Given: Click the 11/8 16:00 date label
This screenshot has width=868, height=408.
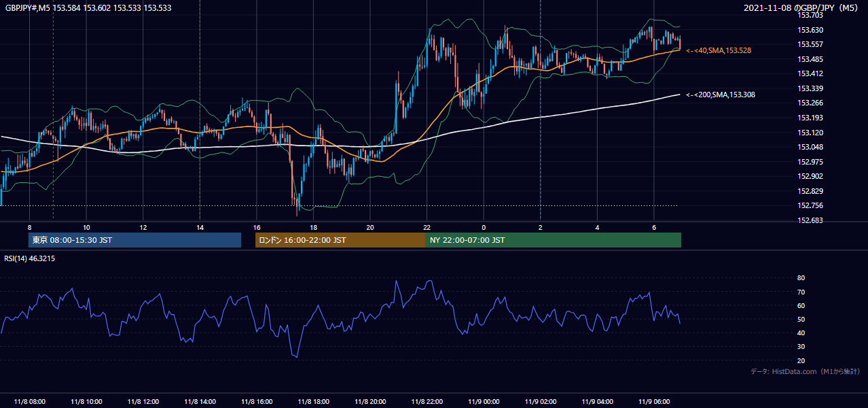Looking at the screenshot, I should (x=256, y=402).
